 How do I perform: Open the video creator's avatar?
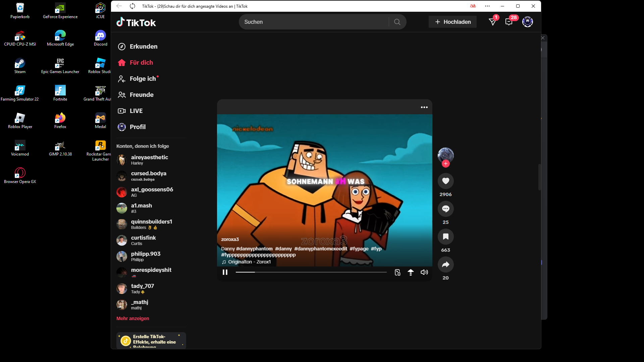(446, 156)
